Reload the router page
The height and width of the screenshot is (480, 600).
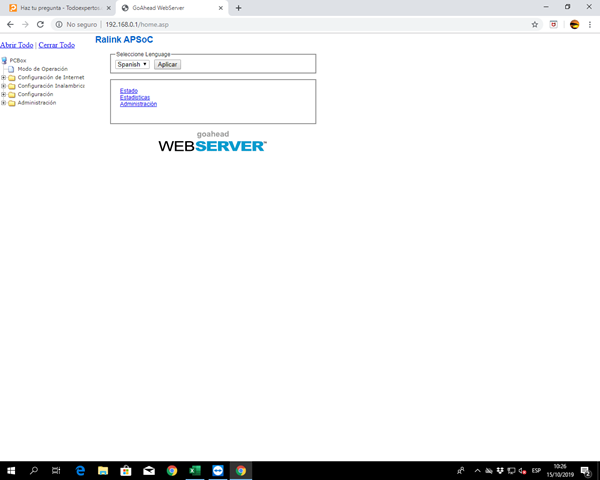[40, 24]
